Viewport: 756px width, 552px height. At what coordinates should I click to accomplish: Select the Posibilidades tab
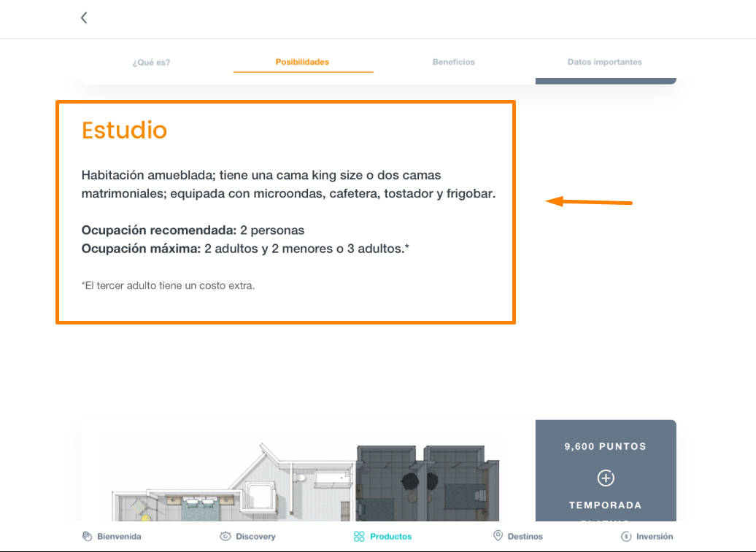[302, 62]
